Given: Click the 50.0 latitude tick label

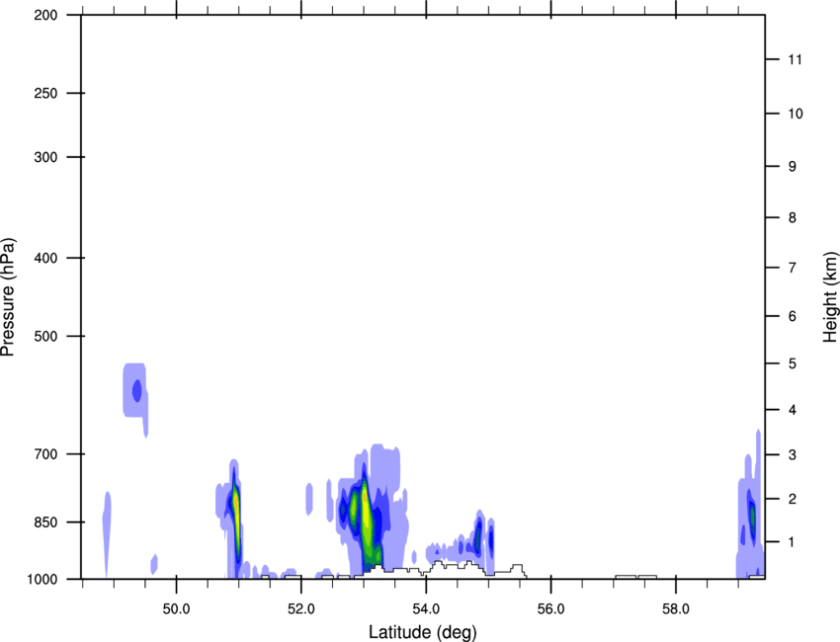Looking at the screenshot, I should click(176, 609).
